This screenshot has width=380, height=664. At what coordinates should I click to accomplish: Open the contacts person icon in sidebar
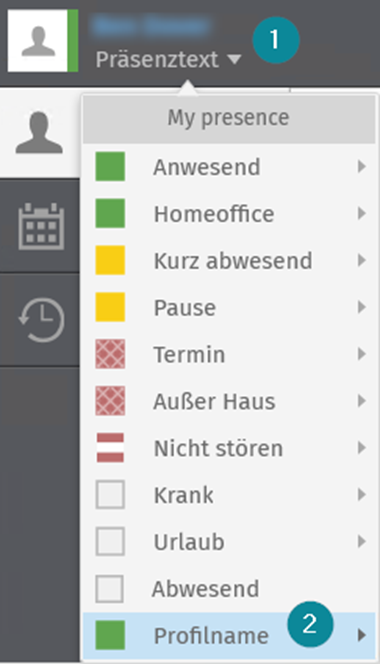click(39, 133)
